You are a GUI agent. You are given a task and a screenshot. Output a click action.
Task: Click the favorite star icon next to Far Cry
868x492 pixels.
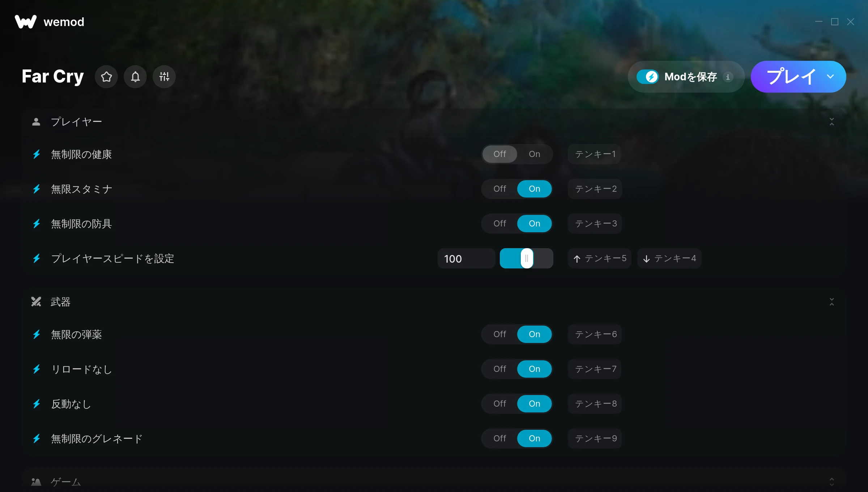[x=106, y=77]
